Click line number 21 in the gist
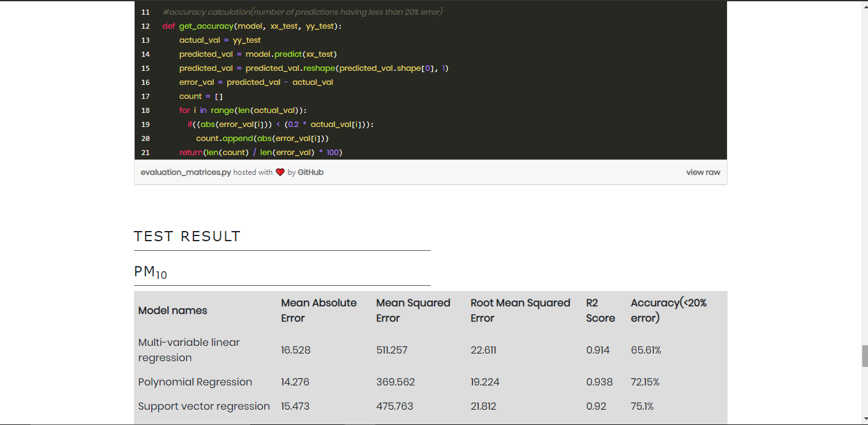The width and height of the screenshot is (868, 425). [x=146, y=153]
